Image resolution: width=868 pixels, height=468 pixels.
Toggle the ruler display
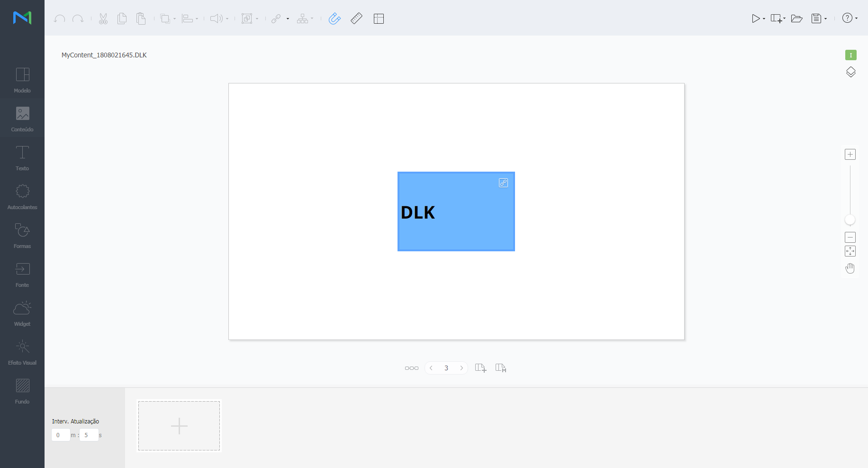tap(356, 18)
